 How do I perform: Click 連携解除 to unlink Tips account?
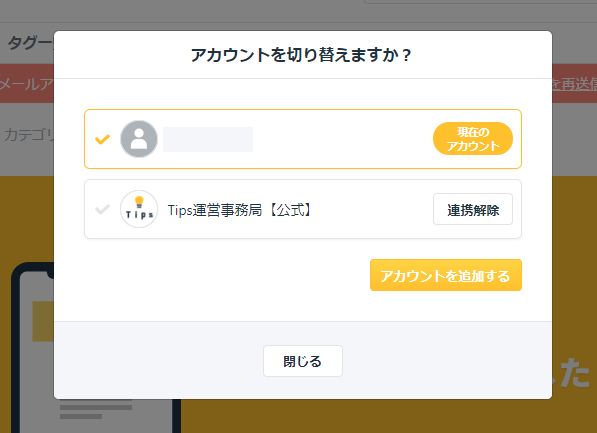point(473,209)
